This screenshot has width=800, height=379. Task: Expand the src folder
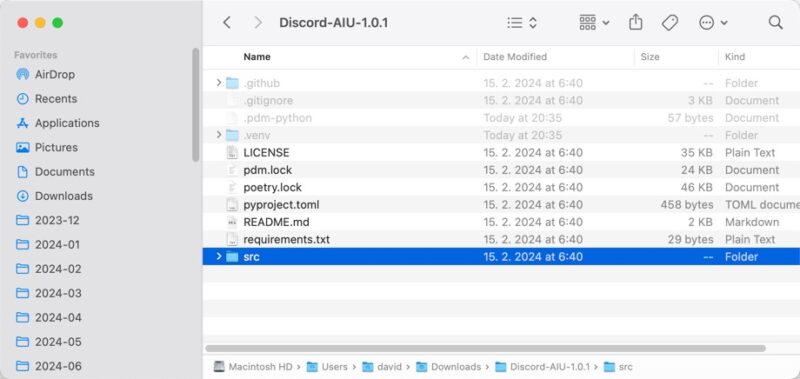point(219,256)
